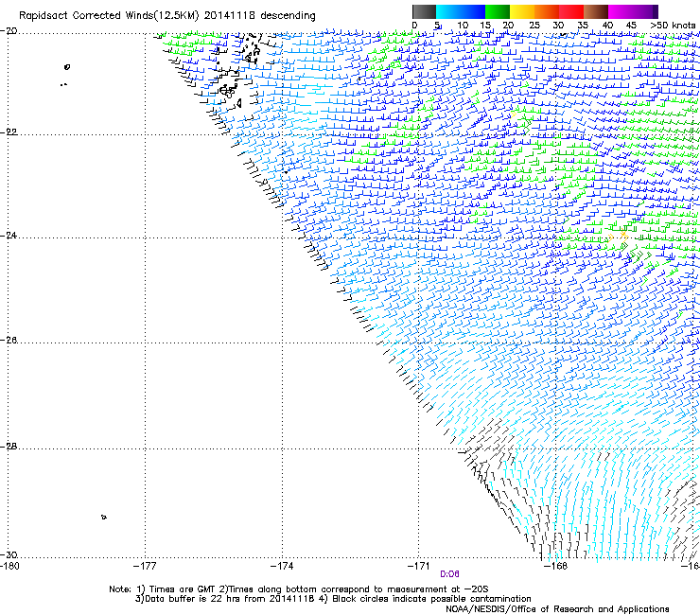The width and height of the screenshot is (700, 615).
Task: Click the '>50 knots' legend label
Action: 674,26
